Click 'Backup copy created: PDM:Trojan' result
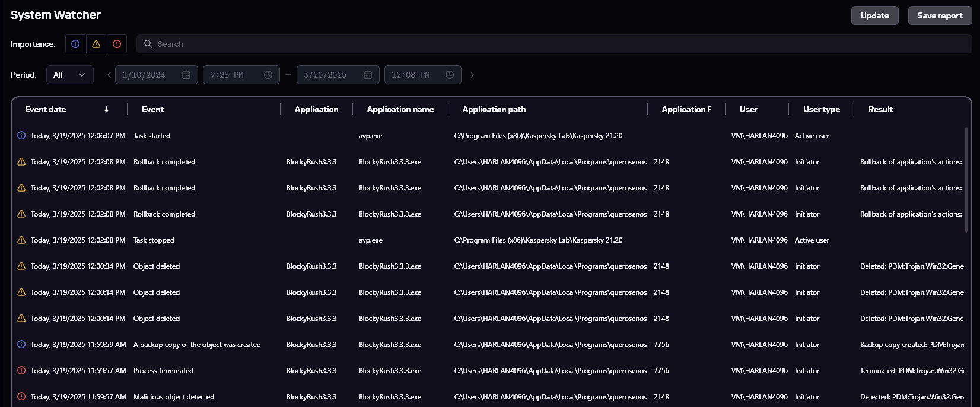 [912, 345]
